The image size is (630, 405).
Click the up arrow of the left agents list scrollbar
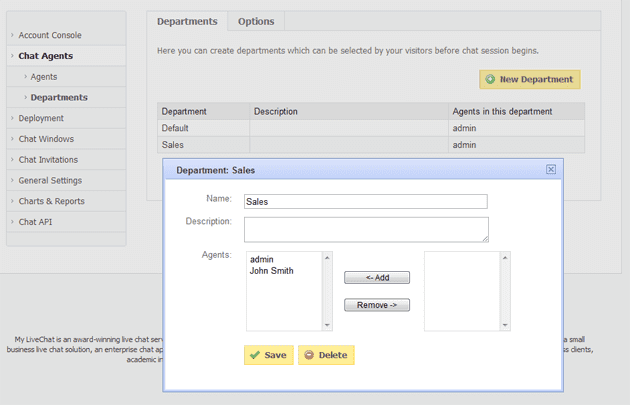pos(327,258)
